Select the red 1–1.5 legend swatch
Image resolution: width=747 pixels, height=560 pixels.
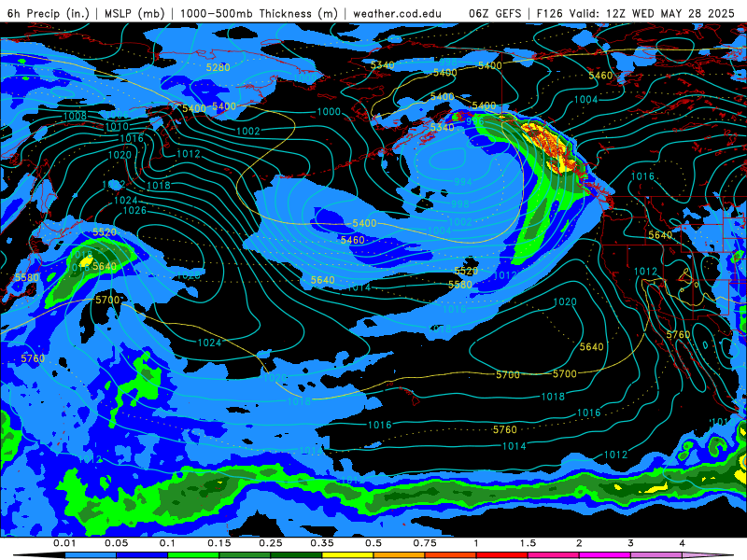coord(502,555)
